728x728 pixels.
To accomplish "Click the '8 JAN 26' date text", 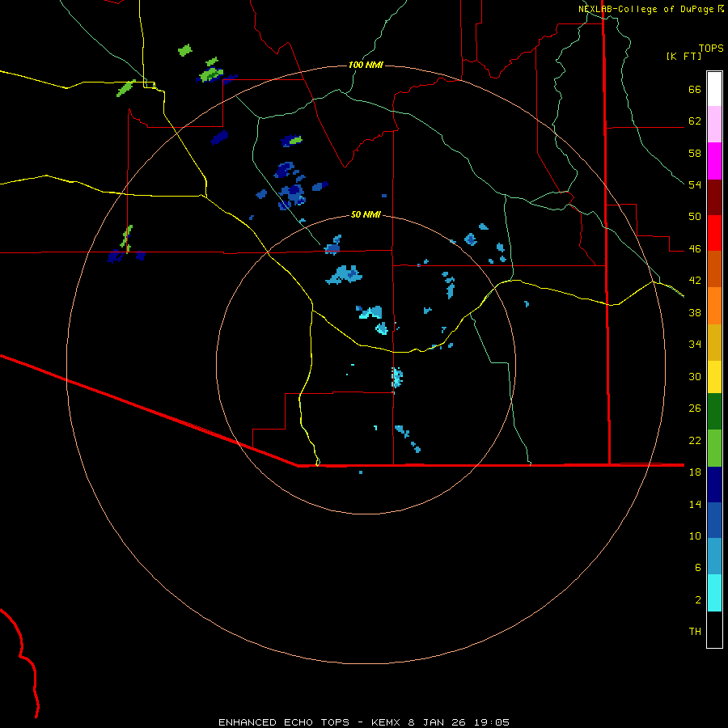I will point(437,722).
